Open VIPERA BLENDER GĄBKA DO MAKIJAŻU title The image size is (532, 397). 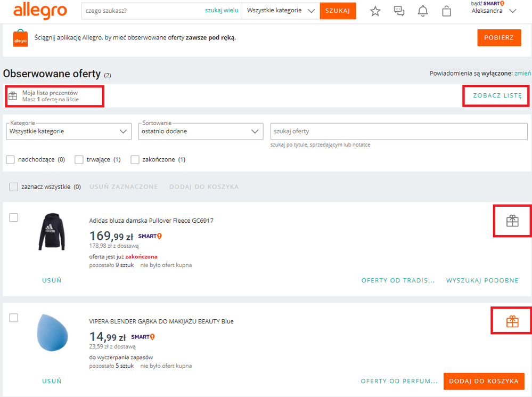click(x=161, y=321)
